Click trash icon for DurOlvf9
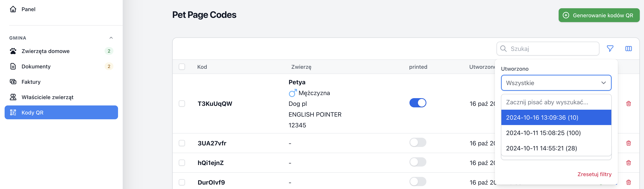The image size is (644, 189). pyautogui.click(x=628, y=182)
